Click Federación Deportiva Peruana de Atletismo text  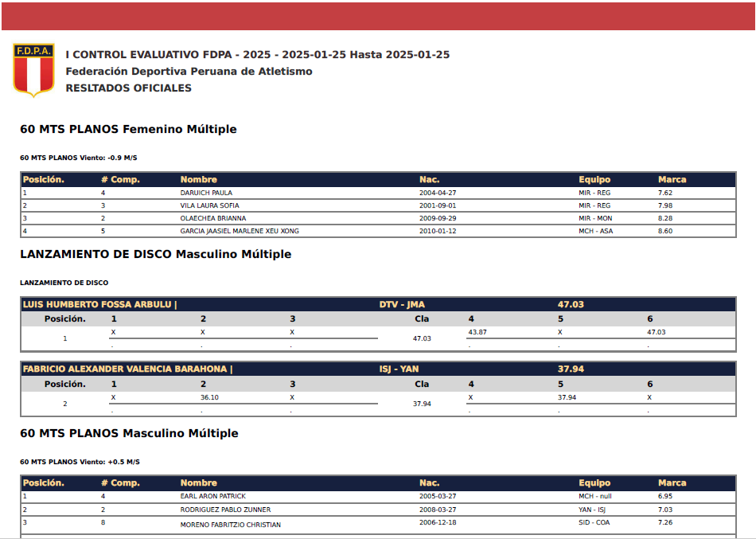coord(189,72)
